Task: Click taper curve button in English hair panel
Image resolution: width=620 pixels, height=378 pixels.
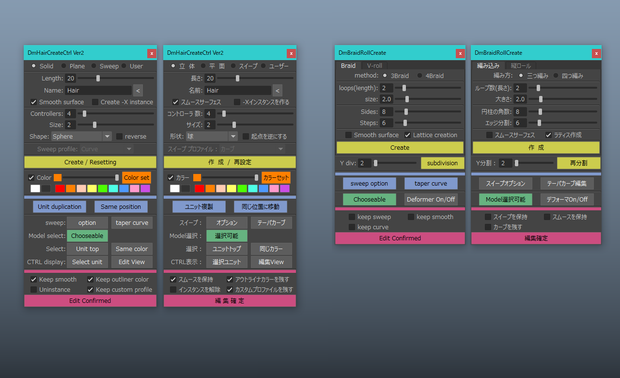Action: (x=132, y=223)
